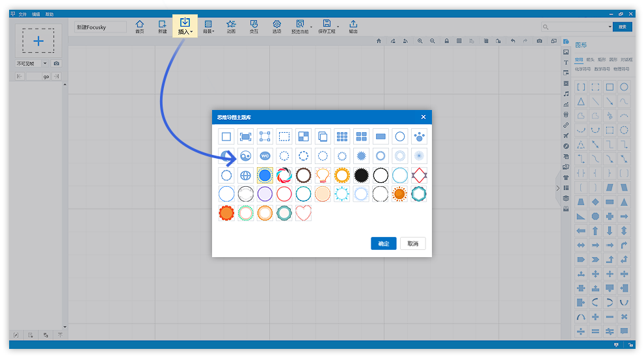Screen dimensions: 644x358
Task: Open the 文件 file menu
Action: pos(23,14)
